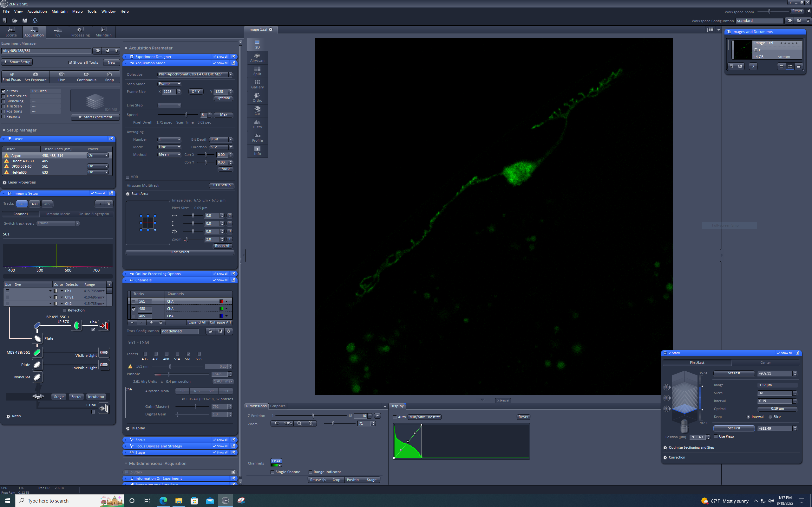Screen dimensions: 812x507
Task: Click the Snap acquisition icon
Action: (109, 76)
